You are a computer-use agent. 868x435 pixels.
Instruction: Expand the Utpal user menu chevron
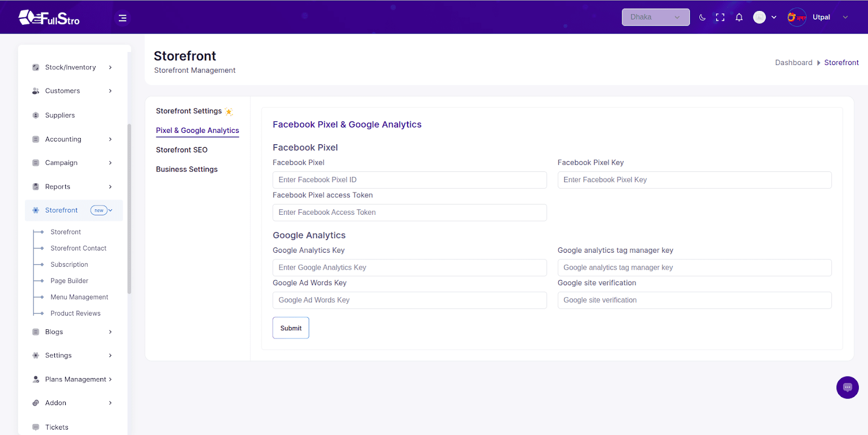click(x=845, y=17)
